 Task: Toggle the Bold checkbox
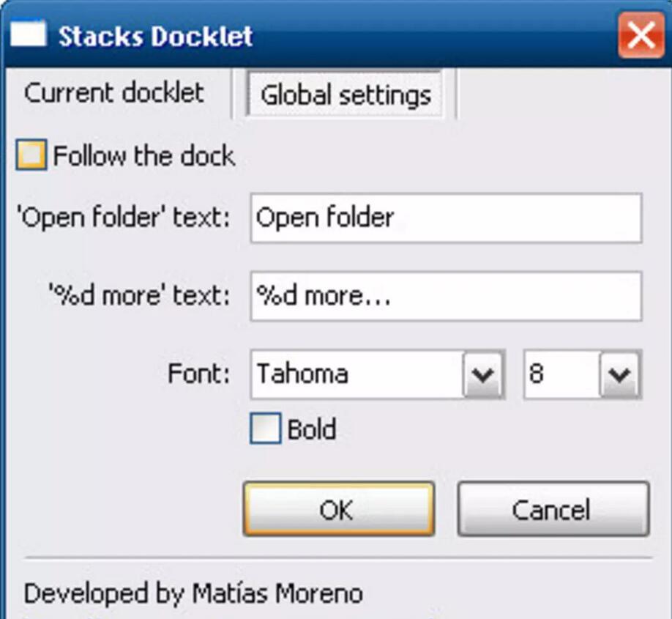[265, 429]
